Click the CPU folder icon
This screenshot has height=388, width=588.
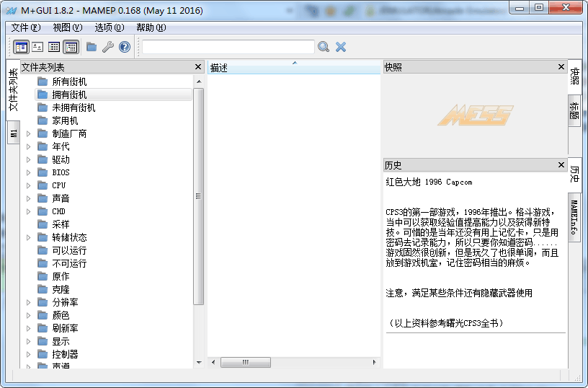click(43, 185)
